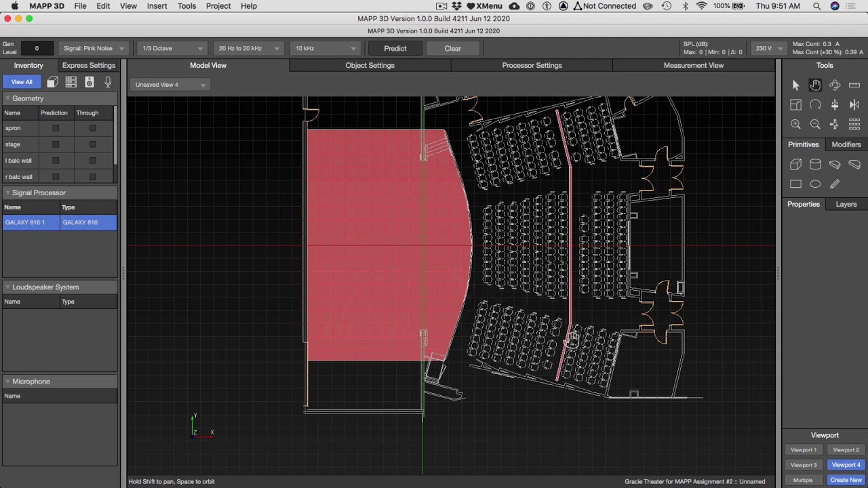This screenshot has width=868, height=488.
Task: Toggle Through checkbox for apron
Action: (93, 128)
